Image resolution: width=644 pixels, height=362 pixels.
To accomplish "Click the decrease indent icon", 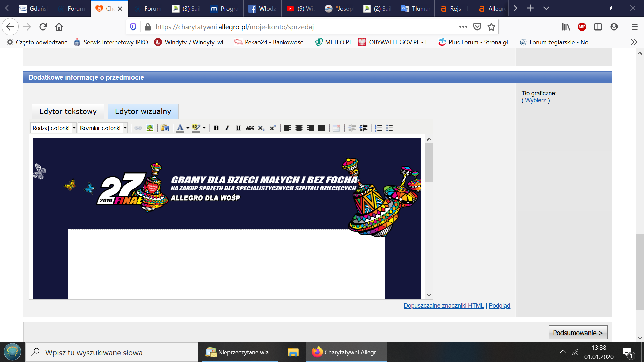I will [352, 128].
